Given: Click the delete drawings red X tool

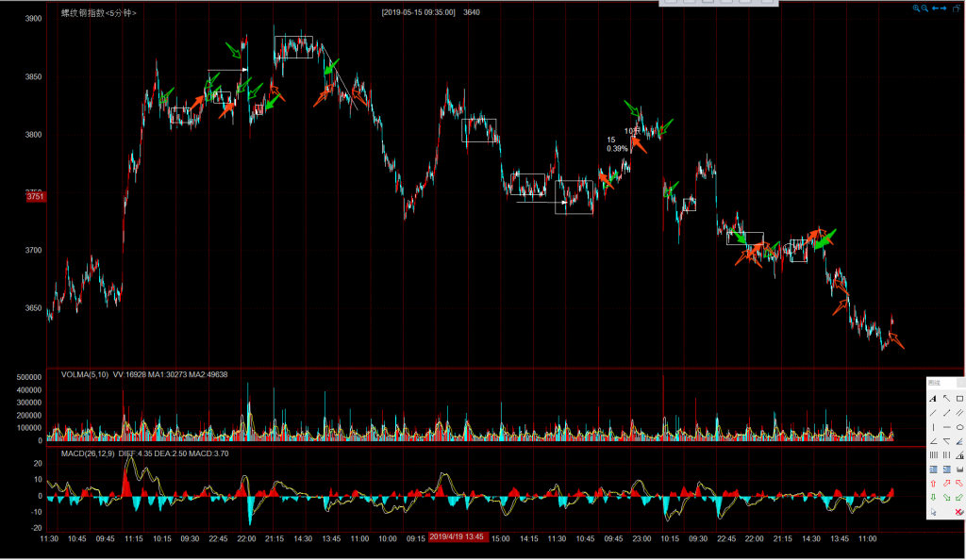Looking at the screenshot, I should (x=959, y=512).
